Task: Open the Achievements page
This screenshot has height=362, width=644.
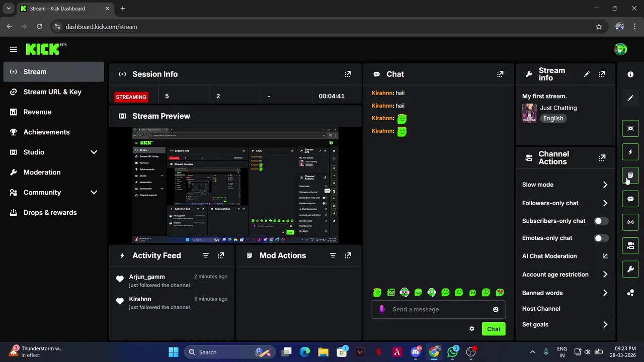Action: click(53, 132)
